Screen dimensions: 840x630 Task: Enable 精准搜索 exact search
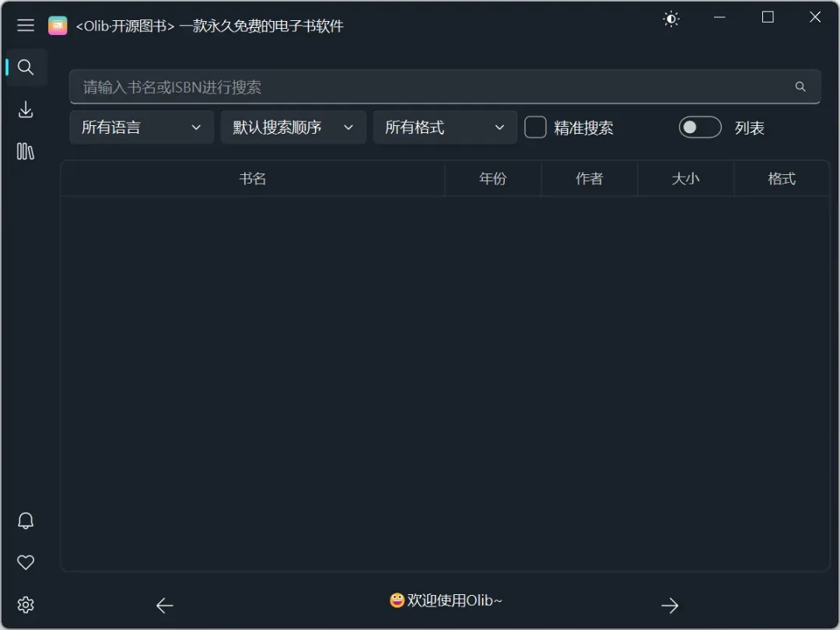tap(535, 127)
